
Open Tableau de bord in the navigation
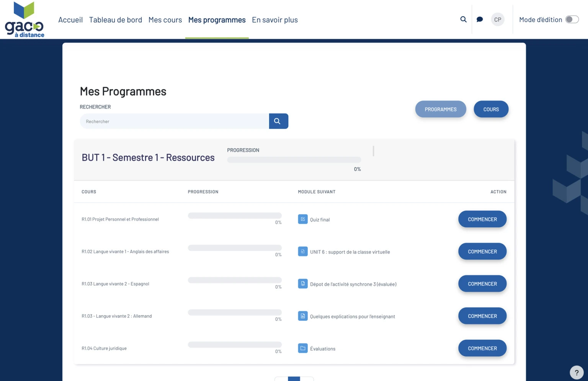tap(116, 20)
